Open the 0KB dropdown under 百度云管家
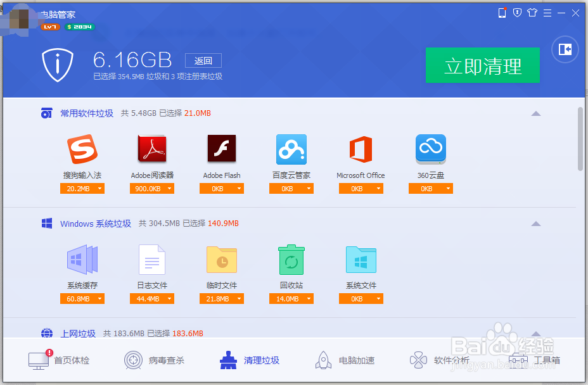The image size is (588, 385). pos(291,189)
